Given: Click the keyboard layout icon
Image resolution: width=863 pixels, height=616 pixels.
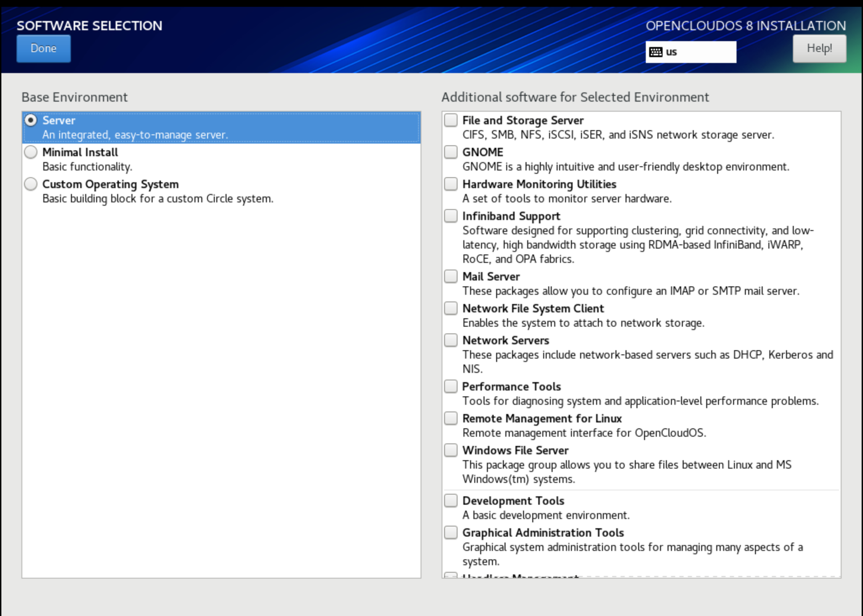Looking at the screenshot, I should [x=655, y=52].
